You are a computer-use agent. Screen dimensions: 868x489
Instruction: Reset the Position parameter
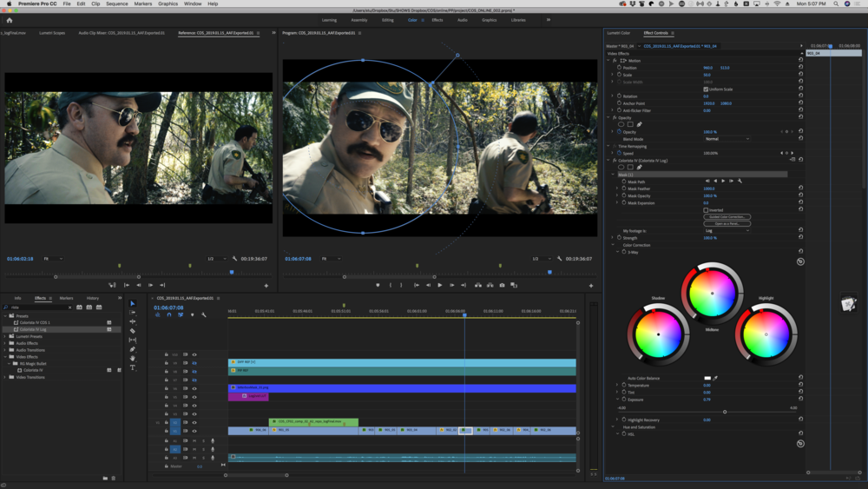[x=800, y=68]
